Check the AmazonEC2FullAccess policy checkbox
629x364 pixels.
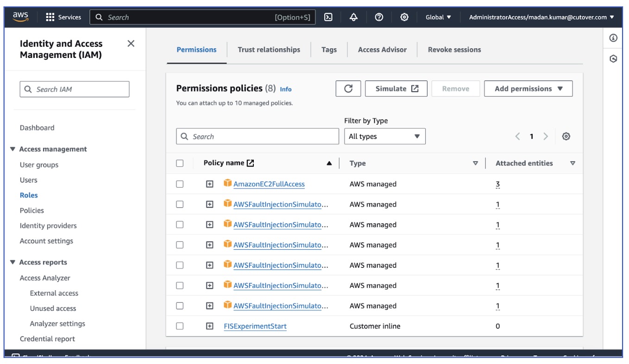point(180,184)
